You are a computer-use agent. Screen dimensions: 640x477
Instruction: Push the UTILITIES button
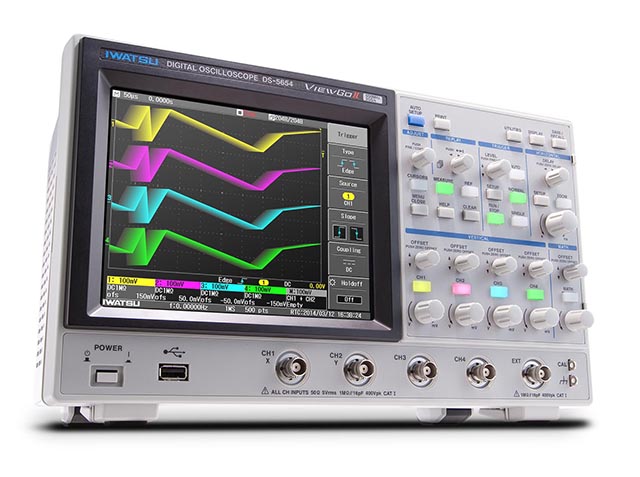point(513,136)
